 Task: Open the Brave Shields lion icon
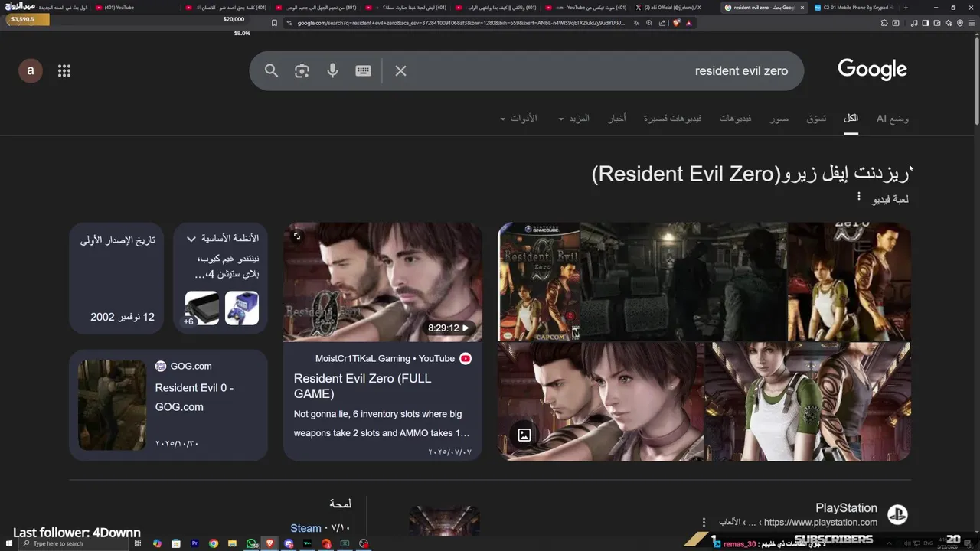coord(677,23)
